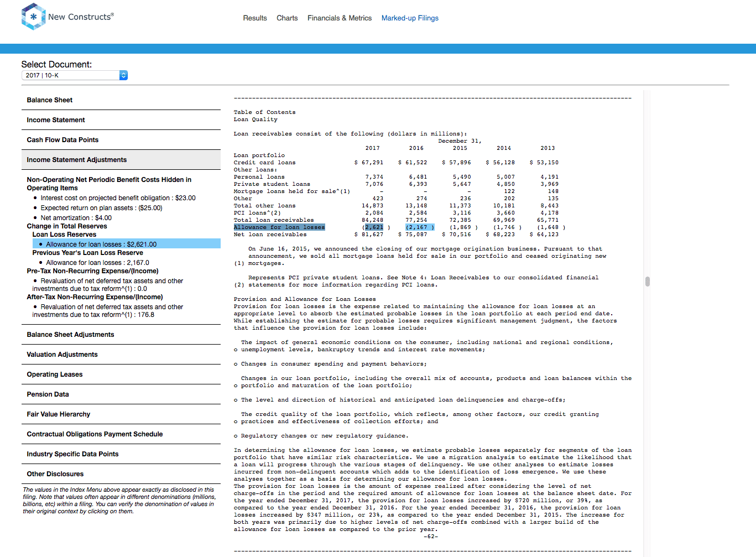Click the filing viewer vertical scrollbar thumb
The width and height of the screenshot is (756, 557).
[647, 282]
